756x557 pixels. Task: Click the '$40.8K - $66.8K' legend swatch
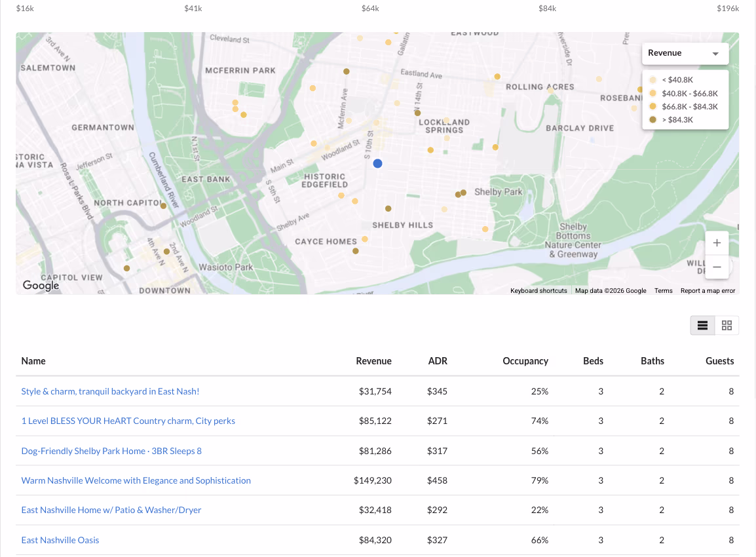click(x=653, y=93)
